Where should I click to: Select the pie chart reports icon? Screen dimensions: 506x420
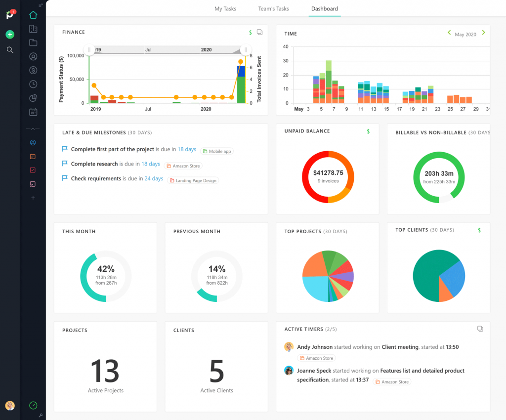(33, 98)
